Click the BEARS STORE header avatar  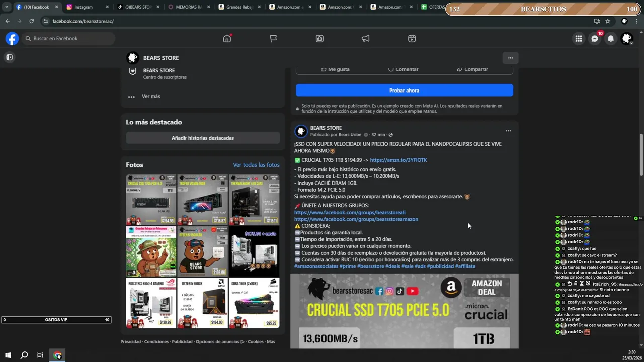(x=133, y=58)
